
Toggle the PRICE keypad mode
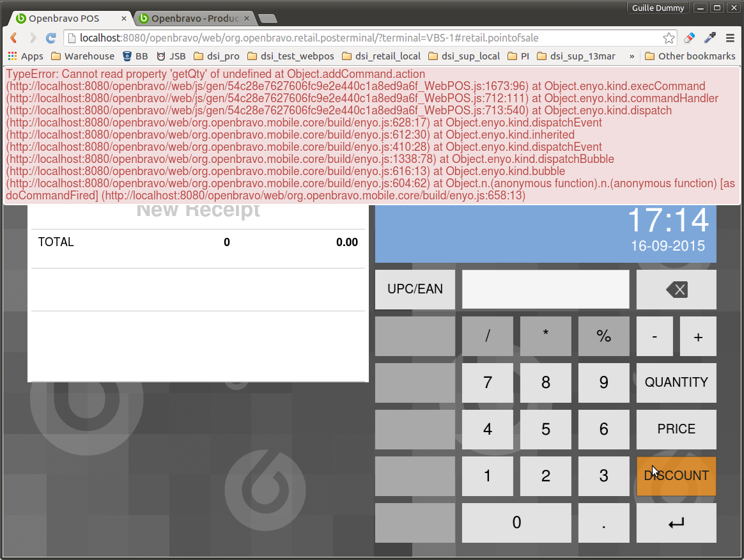(x=676, y=430)
